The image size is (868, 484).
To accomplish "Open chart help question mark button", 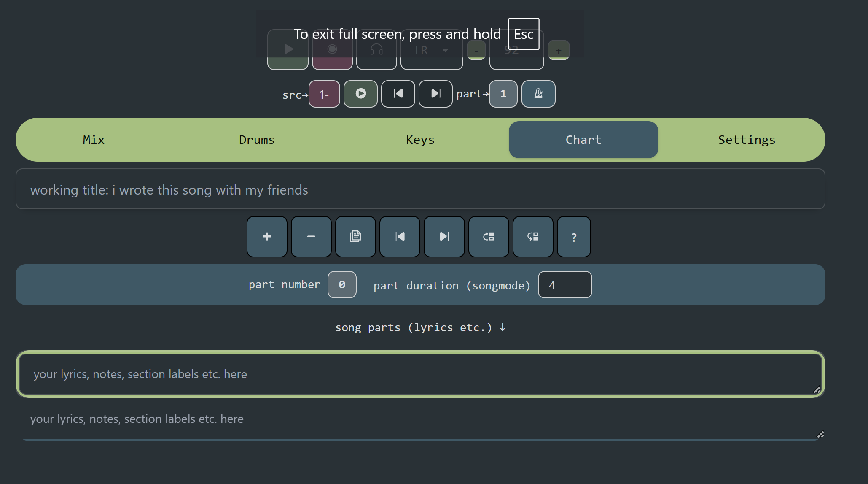I will coord(574,237).
